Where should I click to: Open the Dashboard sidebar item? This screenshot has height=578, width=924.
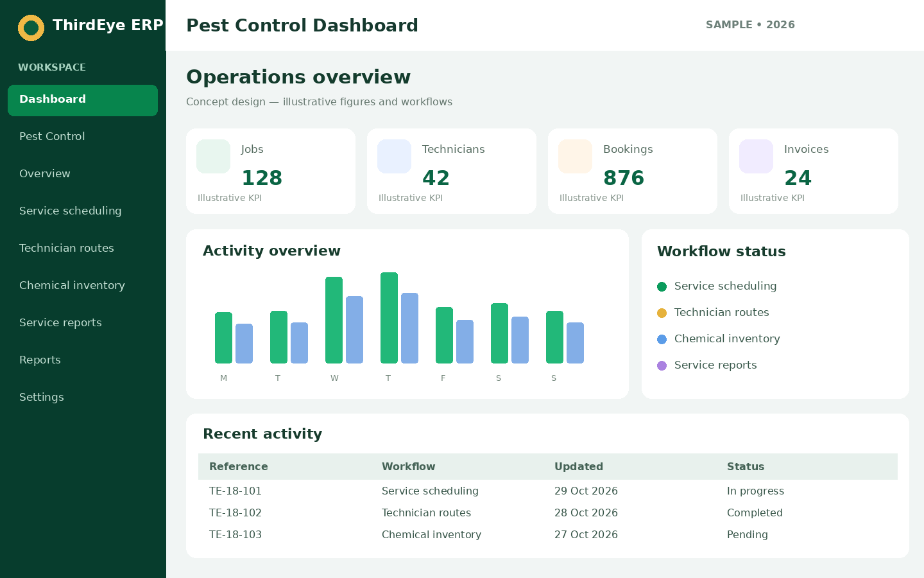coord(83,100)
